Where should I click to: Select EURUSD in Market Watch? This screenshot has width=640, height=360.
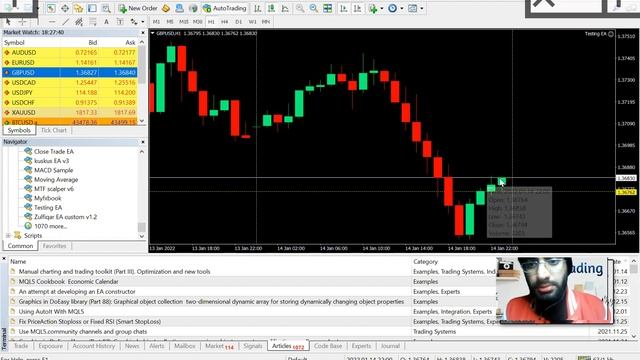(x=70, y=62)
